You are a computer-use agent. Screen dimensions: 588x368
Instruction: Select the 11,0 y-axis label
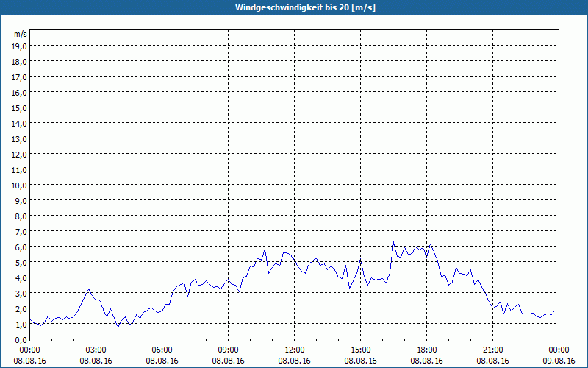click(20, 170)
